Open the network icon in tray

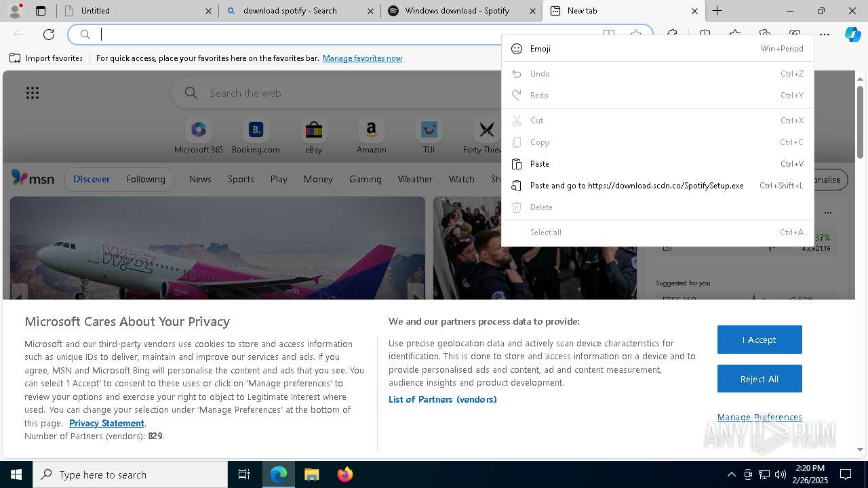coord(764,474)
